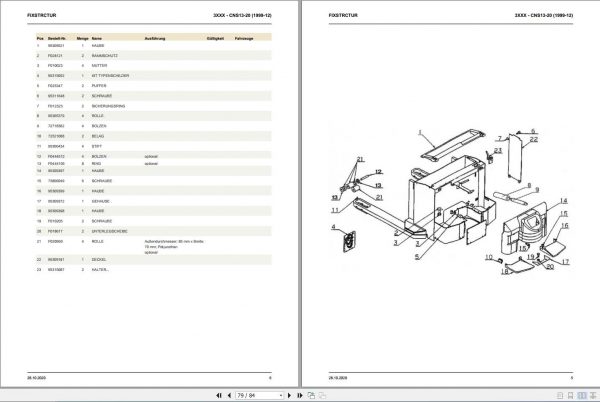600x402 pixels.
Task: Click the FIXSTRCTUR heading on the parts list page
Action: coord(41,15)
